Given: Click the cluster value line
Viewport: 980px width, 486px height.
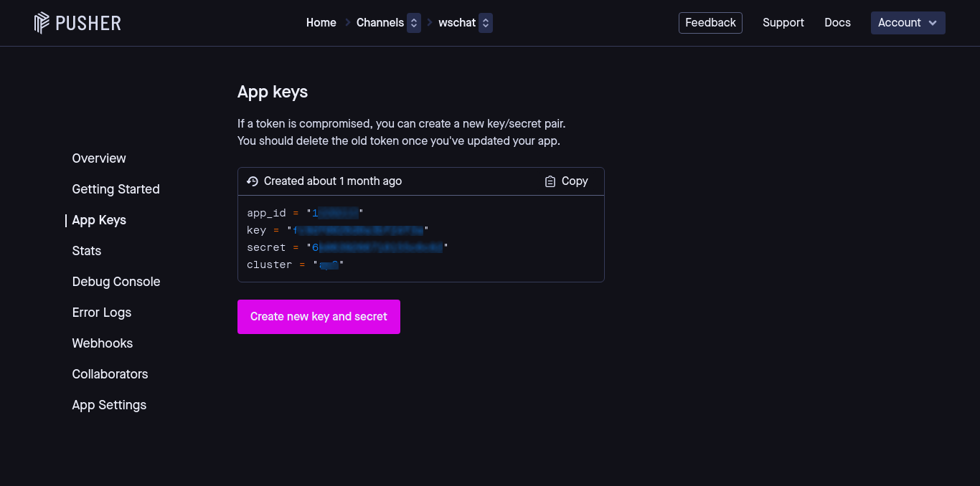Looking at the screenshot, I should [296, 265].
